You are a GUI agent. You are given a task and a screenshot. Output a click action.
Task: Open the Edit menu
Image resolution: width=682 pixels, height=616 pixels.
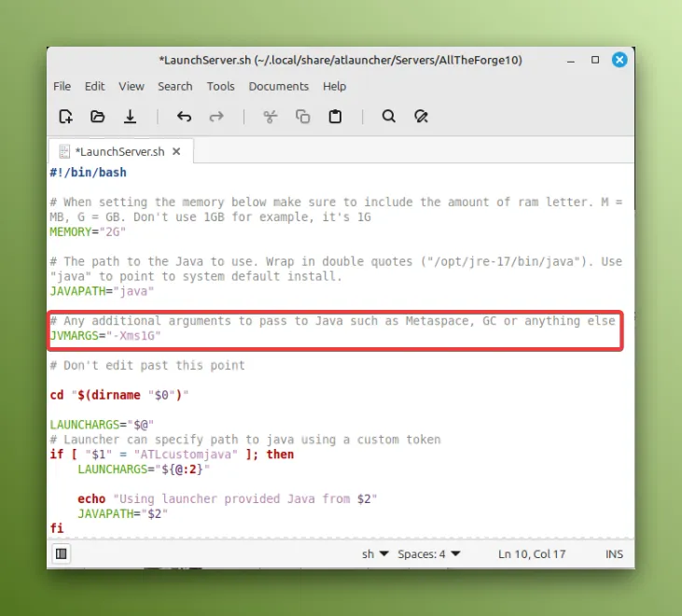(94, 86)
